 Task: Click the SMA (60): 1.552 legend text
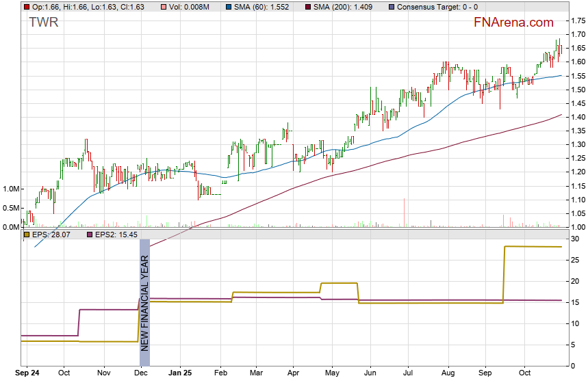(x=261, y=7)
